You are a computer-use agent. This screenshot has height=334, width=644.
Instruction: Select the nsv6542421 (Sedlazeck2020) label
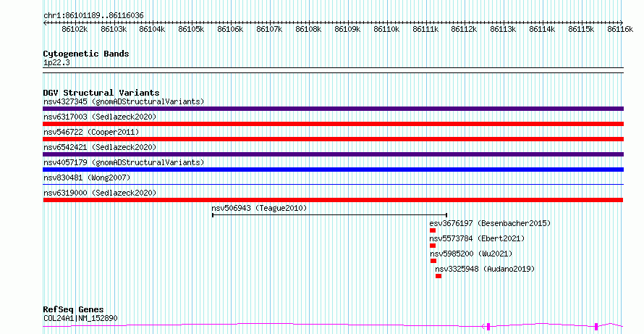point(100,147)
